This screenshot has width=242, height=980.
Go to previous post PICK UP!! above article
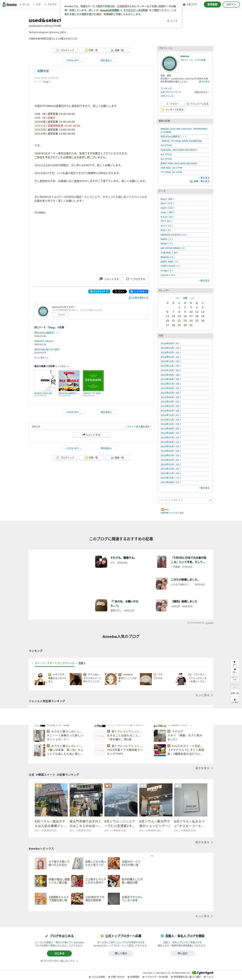(x=74, y=60)
